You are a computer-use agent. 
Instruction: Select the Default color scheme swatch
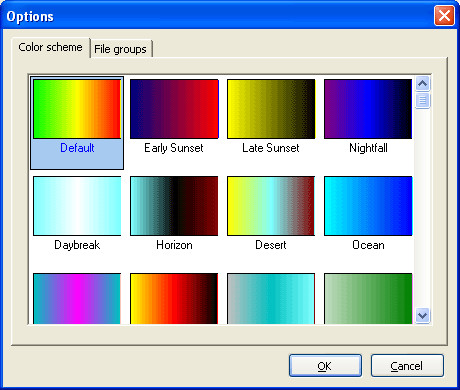click(x=77, y=109)
